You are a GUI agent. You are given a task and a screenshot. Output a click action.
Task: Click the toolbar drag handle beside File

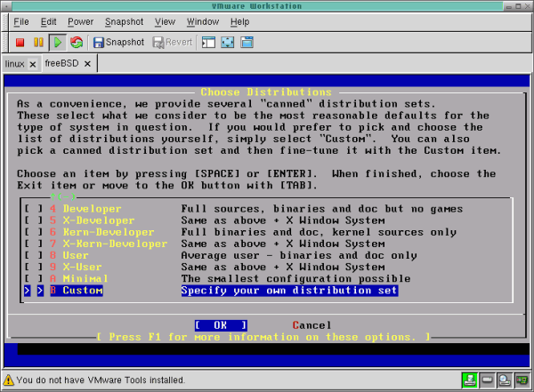tap(5, 22)
